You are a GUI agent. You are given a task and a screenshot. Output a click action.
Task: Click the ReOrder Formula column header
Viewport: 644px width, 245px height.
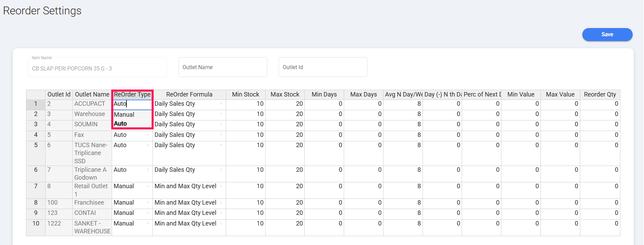click(189, 94)
